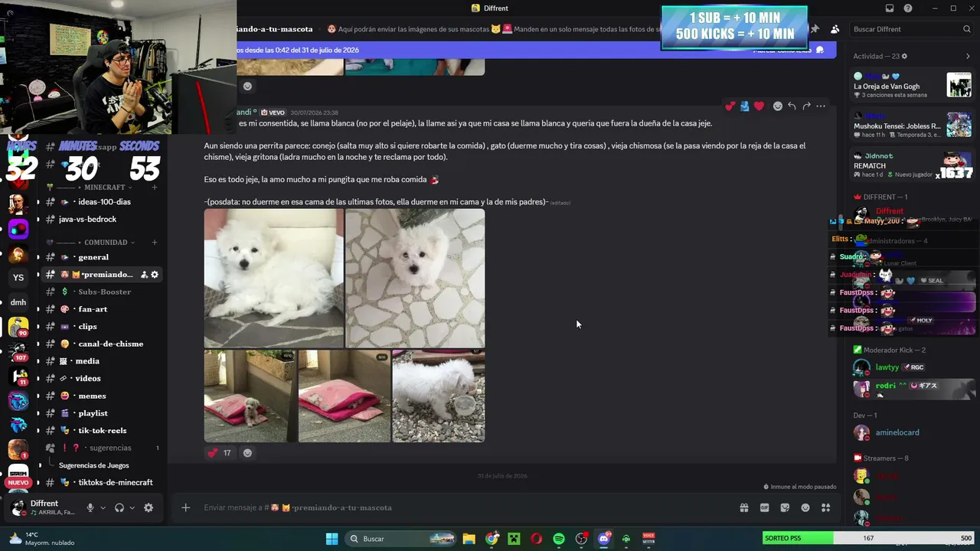Open the canal-de-chisme channel
980x551 pixels.
click(103, 344)
